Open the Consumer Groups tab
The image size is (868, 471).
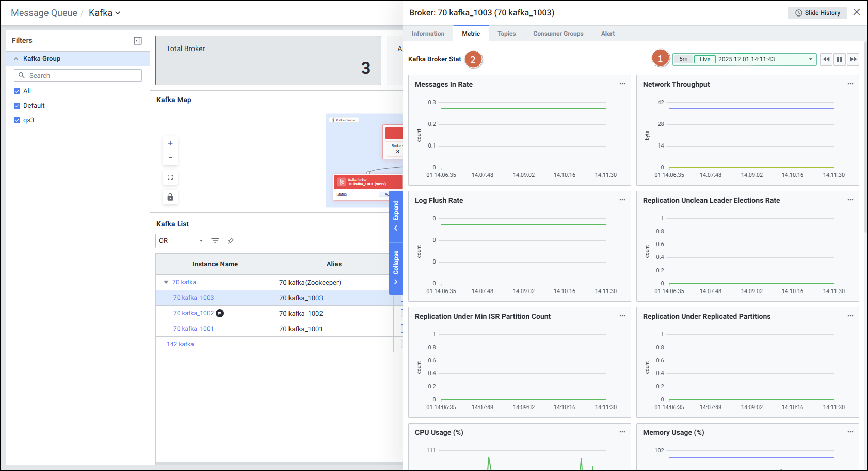click(558, 34)
